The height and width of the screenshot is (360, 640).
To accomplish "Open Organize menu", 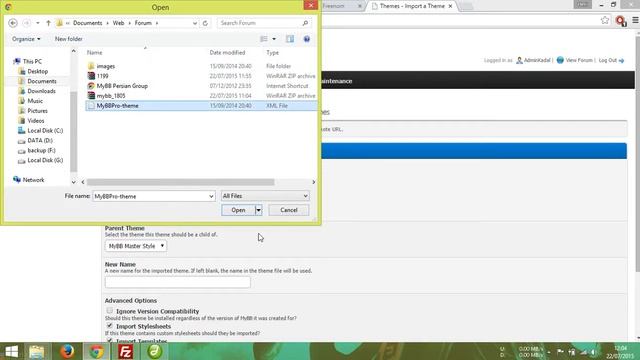I will pyautogui.click(x=26, y=39).
